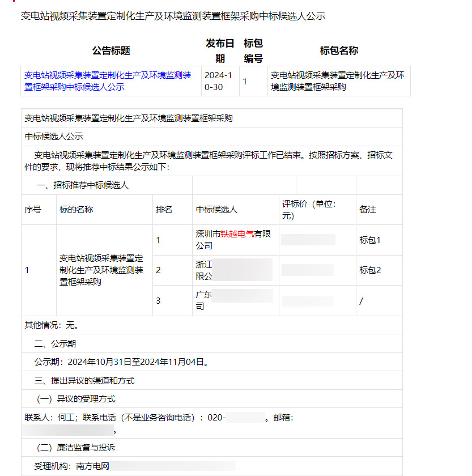This screenshot has width=472, height=476.
Task: Click the 中标候选人公示 subtitle row
Action: click(54, 137)
